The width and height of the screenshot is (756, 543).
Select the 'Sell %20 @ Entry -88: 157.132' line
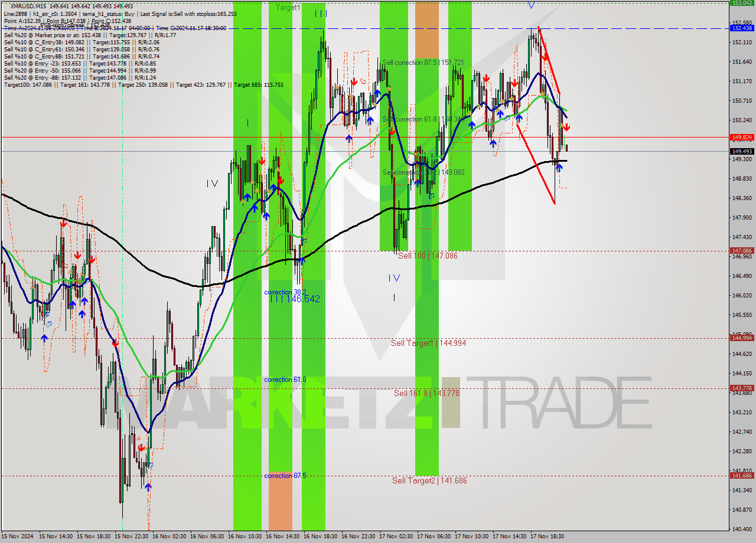[x=80, y=78]
